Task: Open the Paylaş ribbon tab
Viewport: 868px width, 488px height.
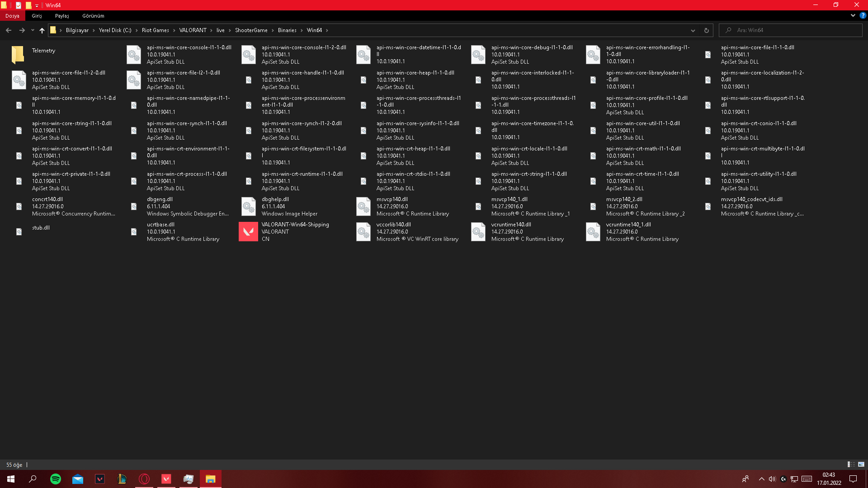Action: click(62, 15)
